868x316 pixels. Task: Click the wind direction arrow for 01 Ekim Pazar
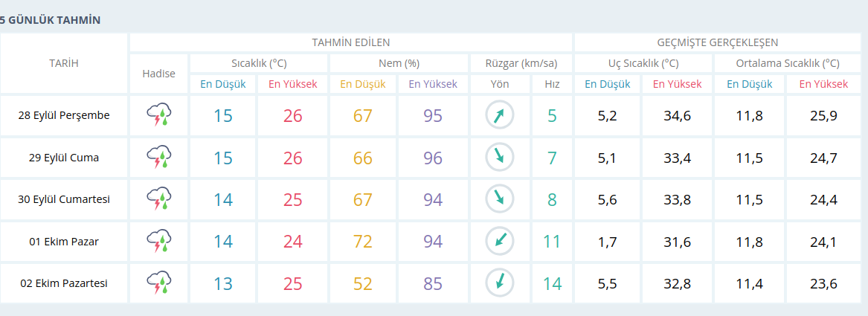point(499,242)
